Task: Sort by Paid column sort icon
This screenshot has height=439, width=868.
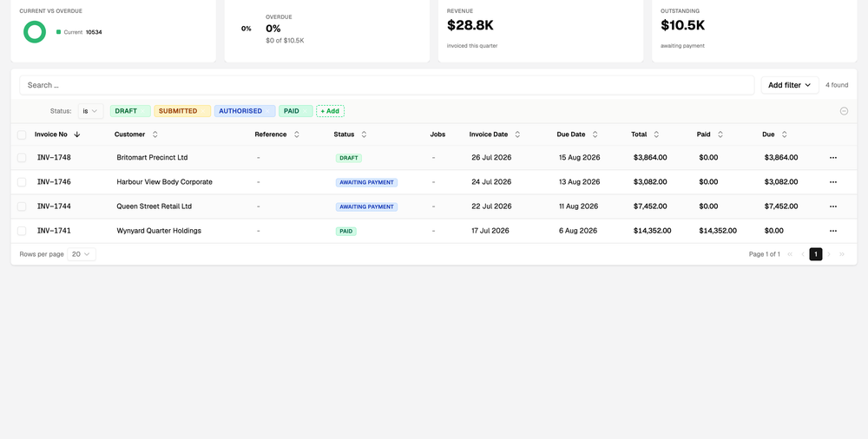Action: (720, 134)
